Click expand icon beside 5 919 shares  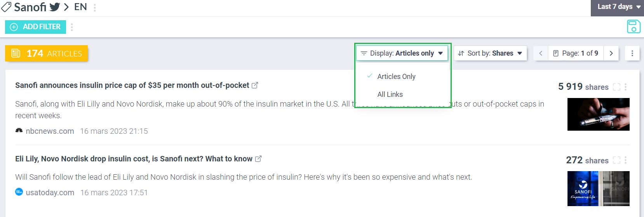[616, 87]
